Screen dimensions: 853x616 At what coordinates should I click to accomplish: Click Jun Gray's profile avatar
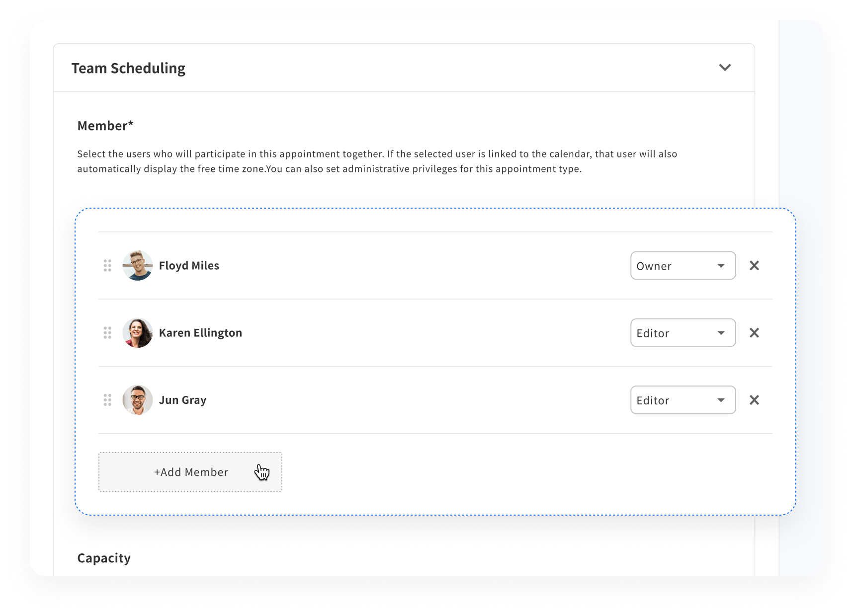138,400
